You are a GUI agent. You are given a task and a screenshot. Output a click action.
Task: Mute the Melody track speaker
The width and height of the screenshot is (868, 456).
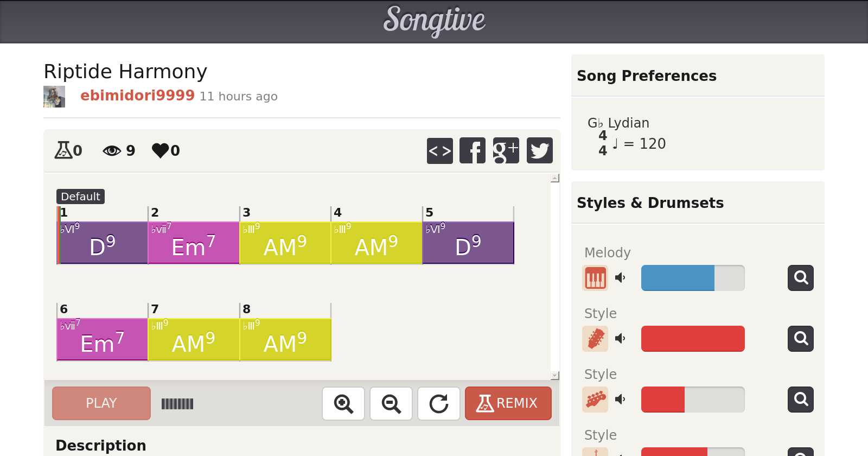(x=620, y=278)
